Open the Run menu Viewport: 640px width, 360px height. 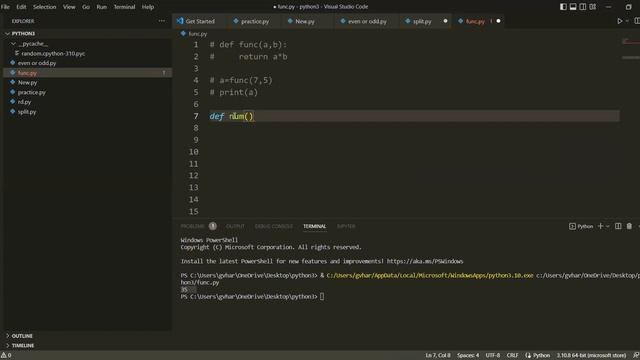pos(102,7)
